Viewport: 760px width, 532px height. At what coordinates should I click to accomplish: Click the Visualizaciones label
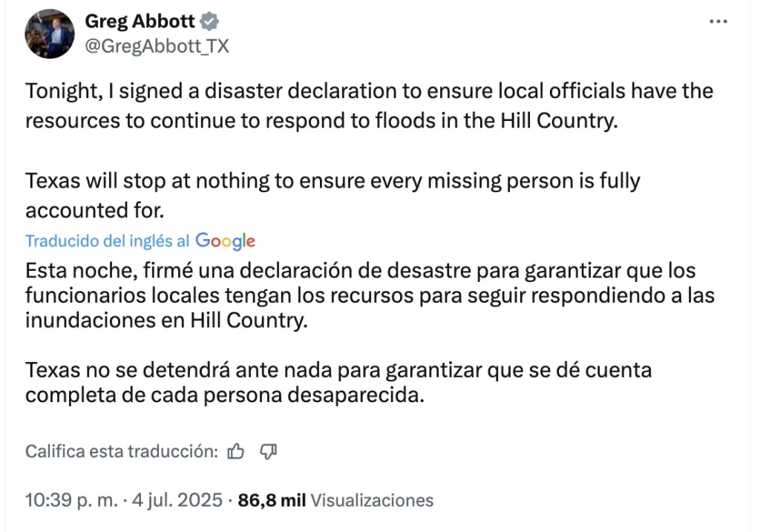[371, 500]
